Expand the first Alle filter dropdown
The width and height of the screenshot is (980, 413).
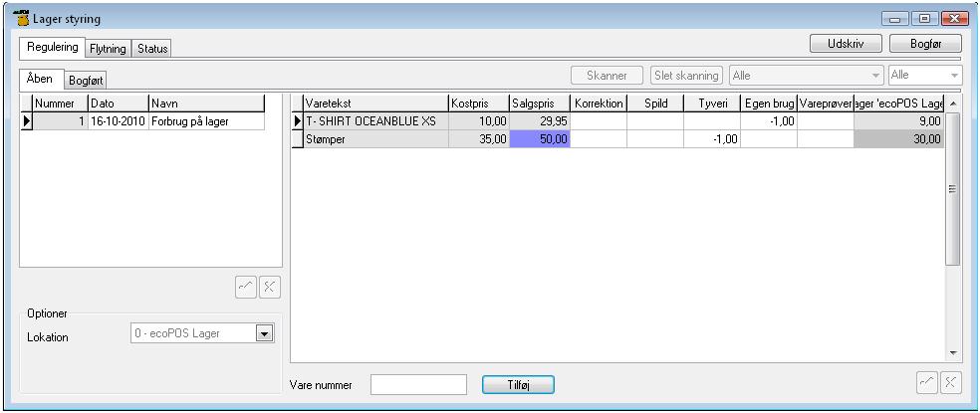pyautogui.click(x=875, y=76)
